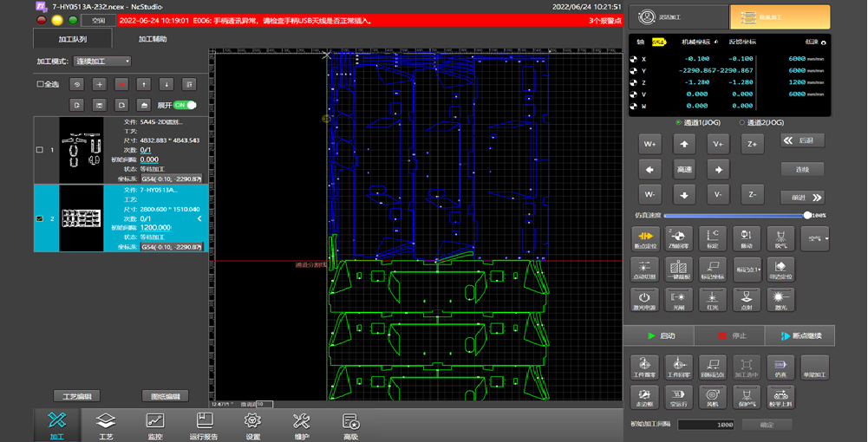Select the 通道2(JOG) radio button

point(741,123)
